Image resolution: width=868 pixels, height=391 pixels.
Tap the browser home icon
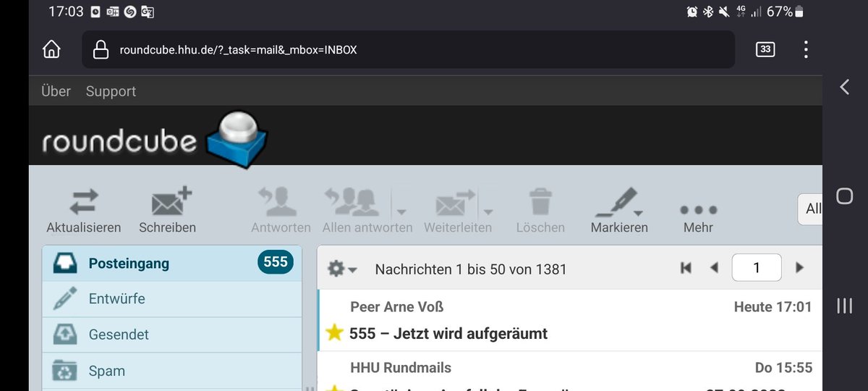51,49
